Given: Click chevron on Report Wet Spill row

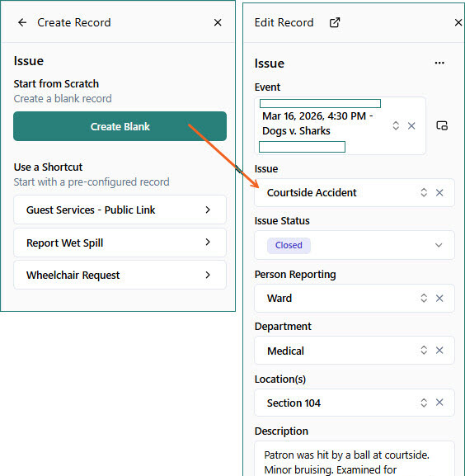Looking at the screenshot, I should point(208,242).
